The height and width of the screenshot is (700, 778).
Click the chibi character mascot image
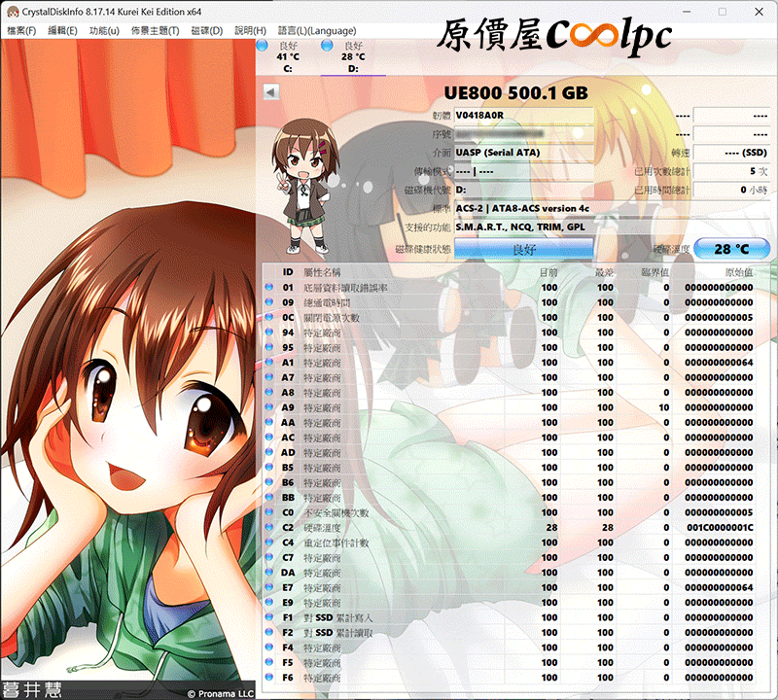click(303, 186)
